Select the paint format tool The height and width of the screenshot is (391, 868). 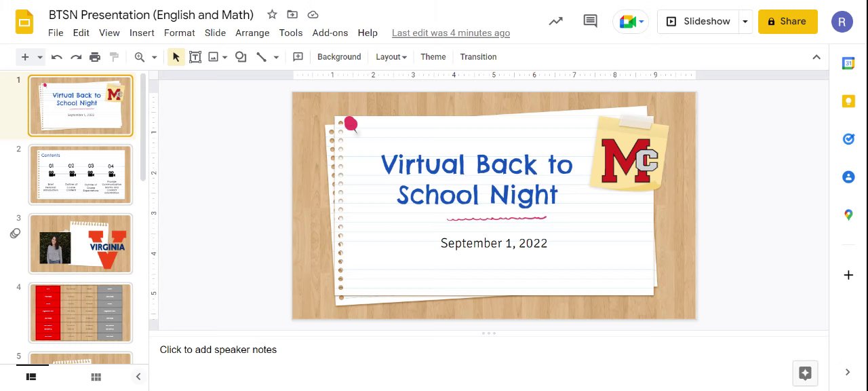click(114, 57)
